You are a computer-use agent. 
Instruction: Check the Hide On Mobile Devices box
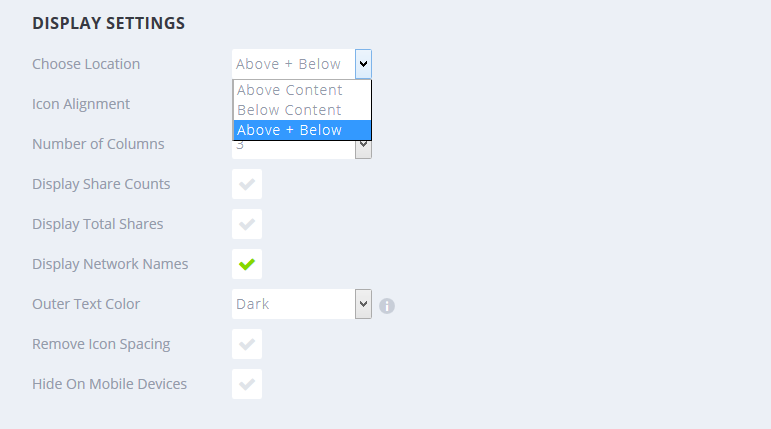pos(247,384)
